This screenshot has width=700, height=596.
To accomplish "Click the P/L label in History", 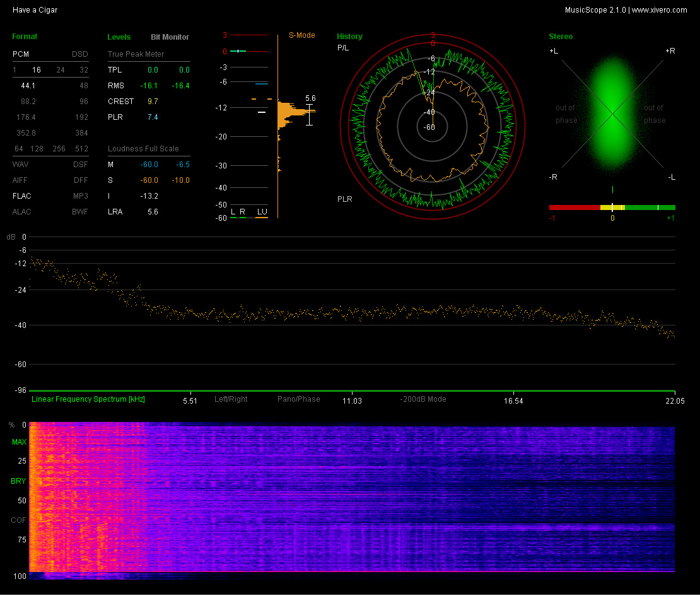I will 343,48.
